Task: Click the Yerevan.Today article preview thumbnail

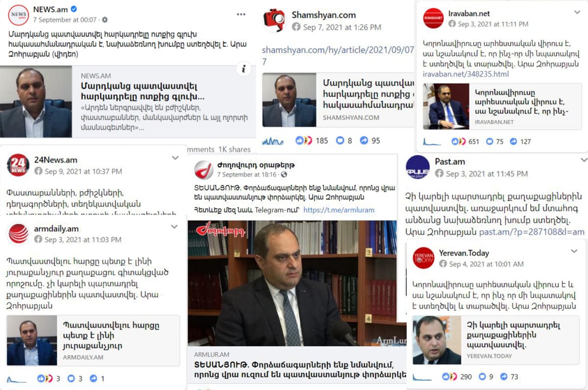Action: pyautogui.click(x=437, y=340)
